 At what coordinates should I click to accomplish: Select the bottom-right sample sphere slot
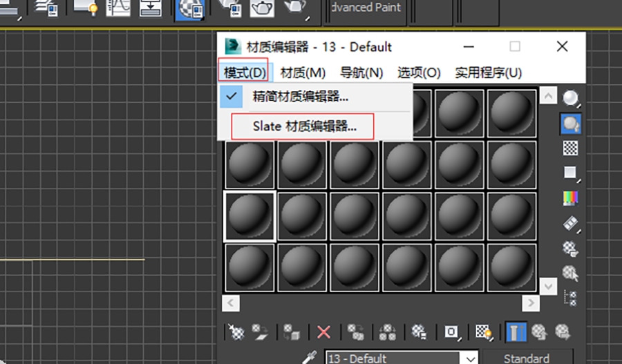point(511,268)
